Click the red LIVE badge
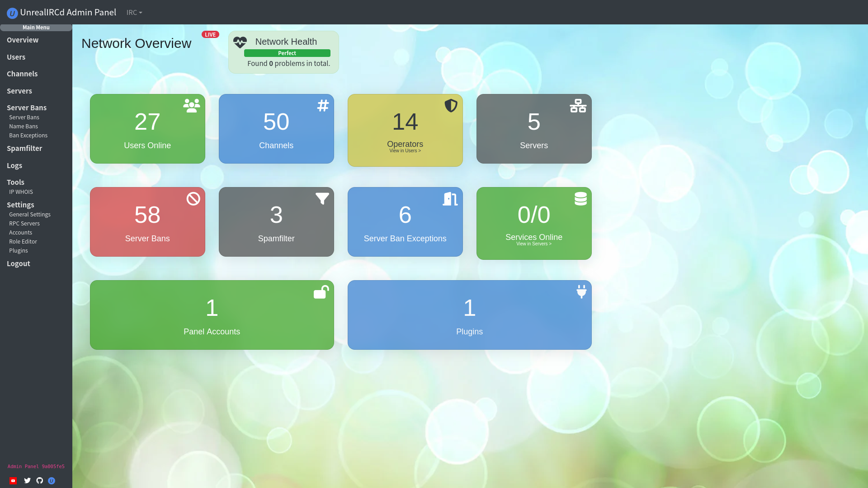868x488 pixels. pyautogui.click(x=210, y=34)
